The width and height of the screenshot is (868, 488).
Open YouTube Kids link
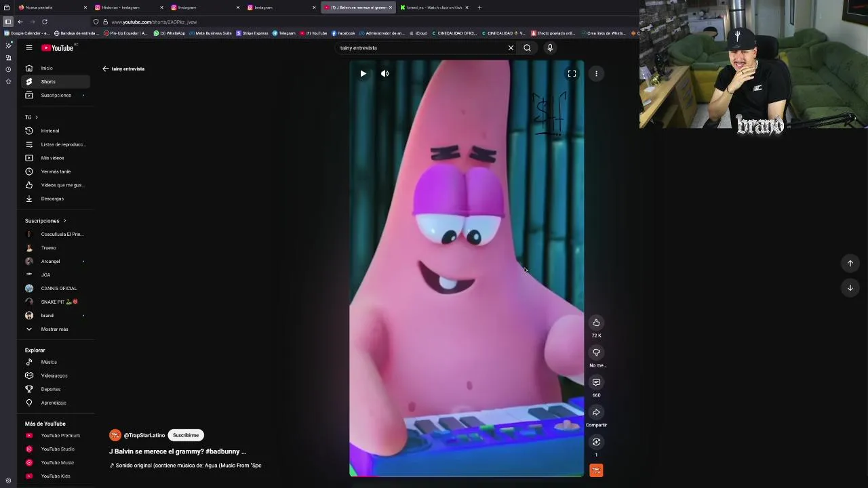[x=54, y=476]
